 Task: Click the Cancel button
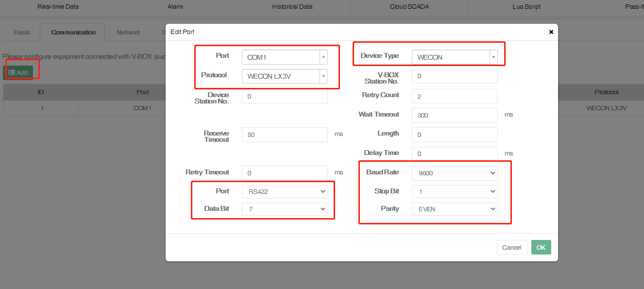click(x=512, y=247)
